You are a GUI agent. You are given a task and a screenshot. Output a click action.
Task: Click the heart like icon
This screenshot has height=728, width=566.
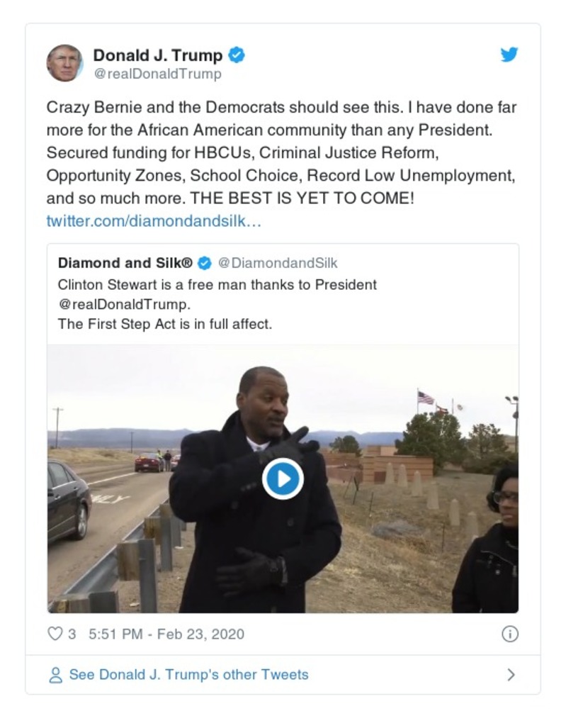[55, 634]
